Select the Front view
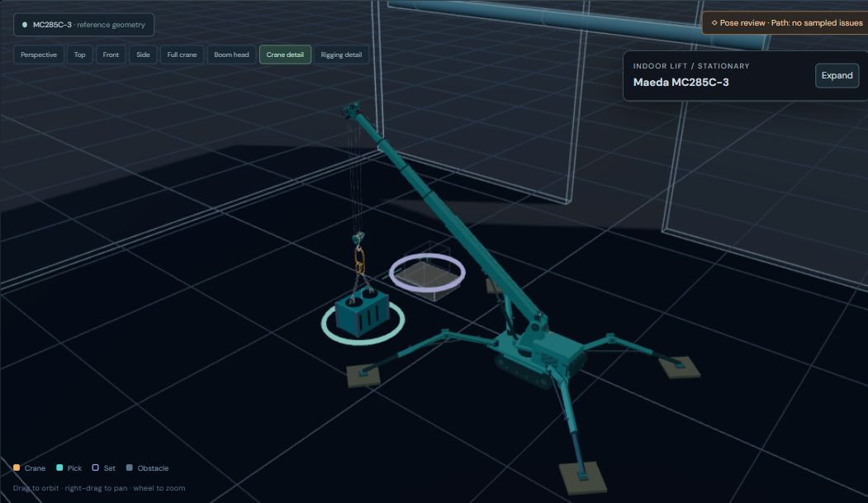The image size is (868, 503). click(111, 55)
